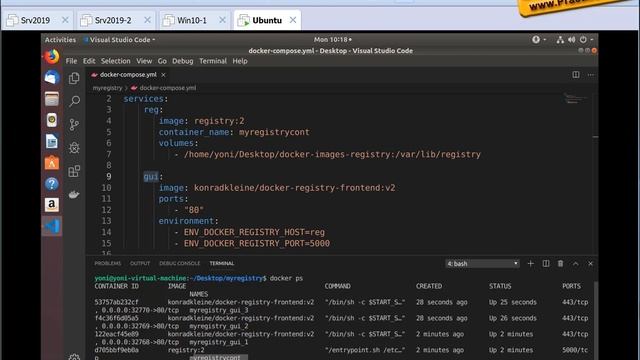Screen dimensions: 640x360
Task: Open LibreOffice Writer from the dock
Action: tap(52, 141)
